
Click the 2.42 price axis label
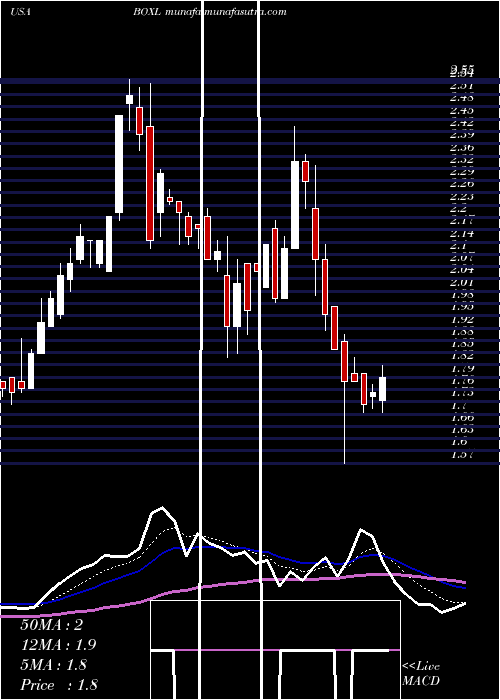[462, 122]
